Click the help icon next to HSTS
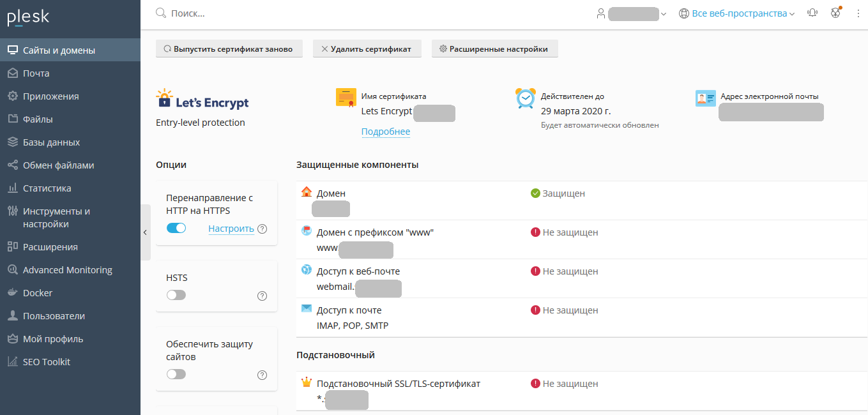The image size is (868, 415). click(262, 296)
